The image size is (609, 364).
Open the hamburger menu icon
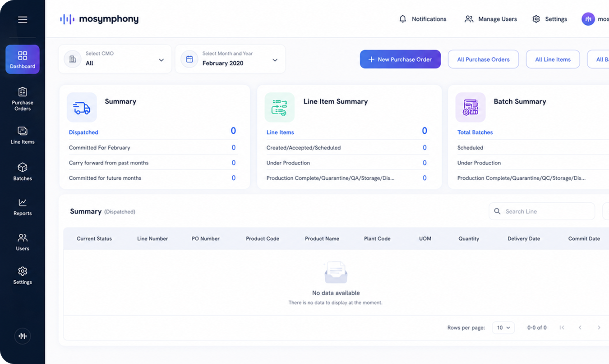coord(23,19)
